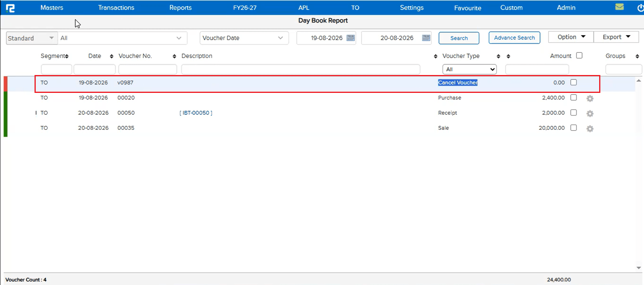Click the power logout icon
644x285 pixels.
click(x=640, y=8)
